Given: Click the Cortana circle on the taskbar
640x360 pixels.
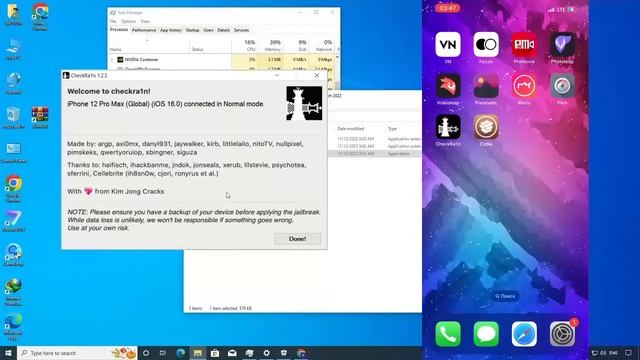Looking at the screenshot, I should (x=146, y=353).
